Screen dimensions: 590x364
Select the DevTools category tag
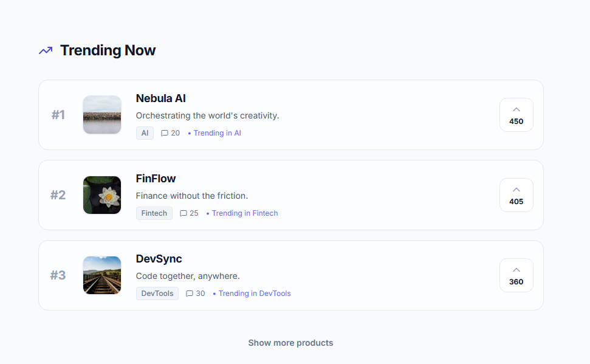157,294
